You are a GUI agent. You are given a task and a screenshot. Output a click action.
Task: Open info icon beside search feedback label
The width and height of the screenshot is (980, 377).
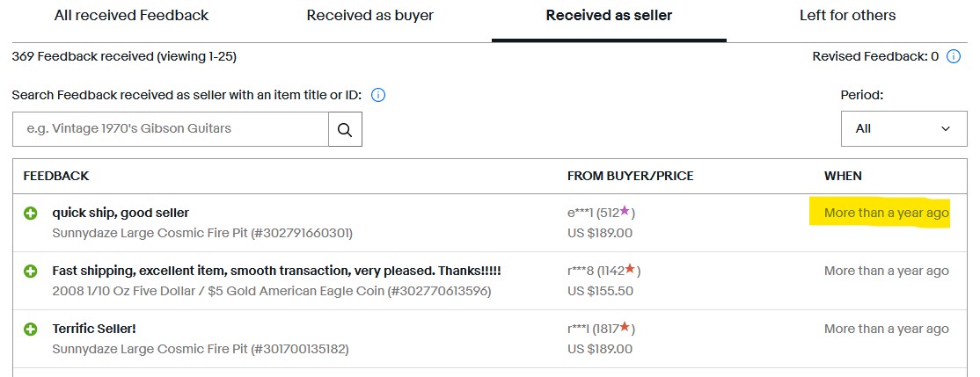(378, 96)
